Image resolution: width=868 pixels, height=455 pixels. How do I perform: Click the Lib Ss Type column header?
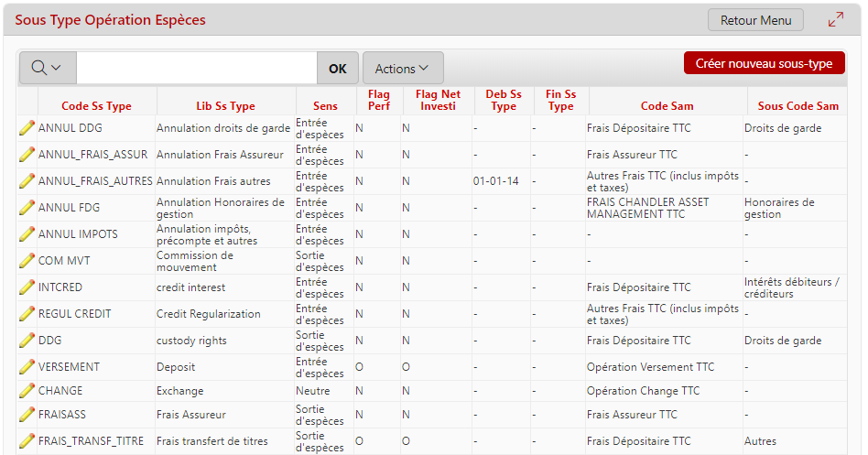[225, 106]
